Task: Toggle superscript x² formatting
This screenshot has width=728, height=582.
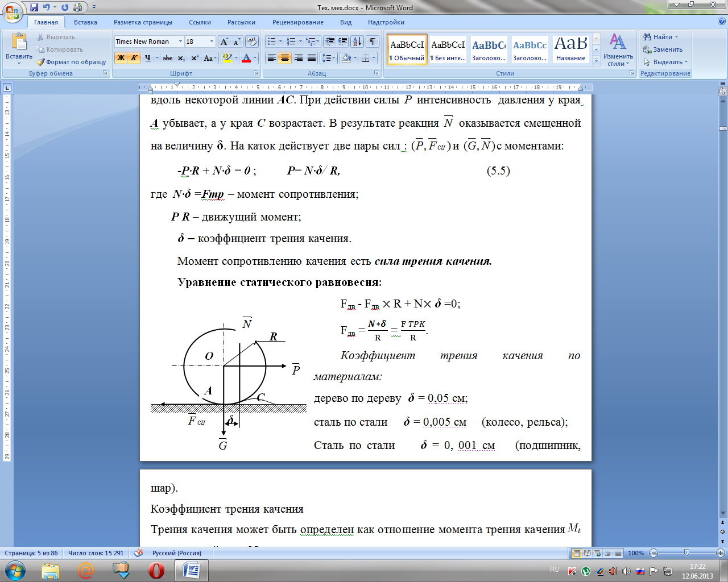Action: 195,58
